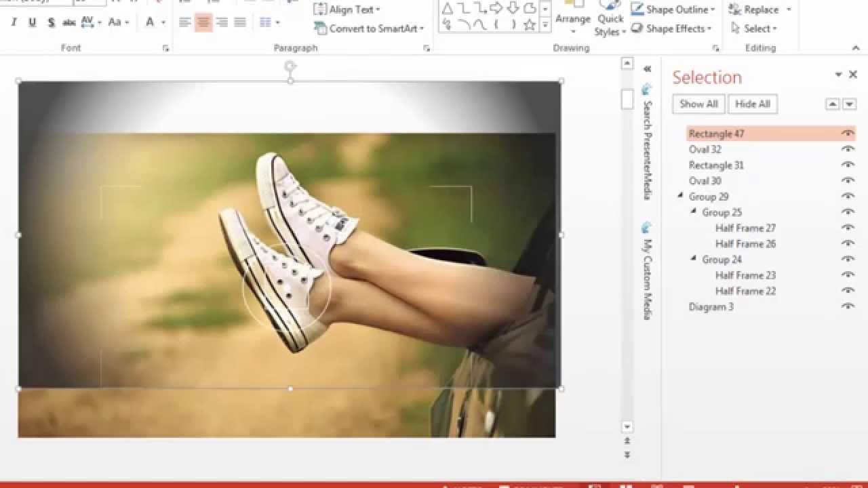The image size is (868, 488).
Task: Open the Shape Effects dropdown
Action: tap(671, 28)
